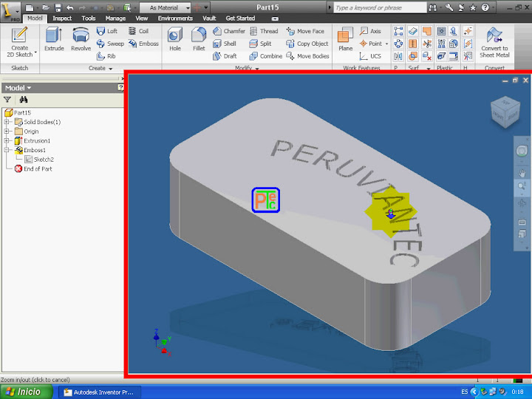Switch to the Tools tab
Screen dimensions: 532x399
click(x=89, y=18)
